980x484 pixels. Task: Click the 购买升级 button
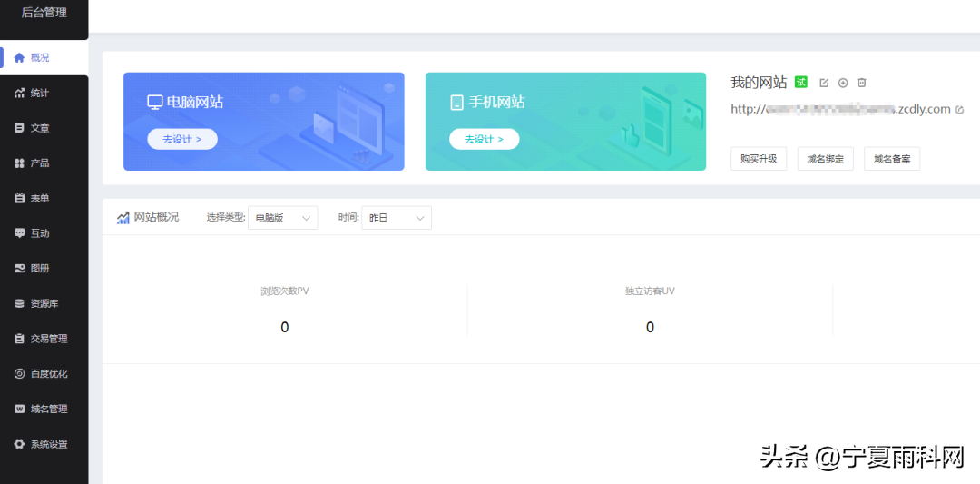click(x=759, y=159)
